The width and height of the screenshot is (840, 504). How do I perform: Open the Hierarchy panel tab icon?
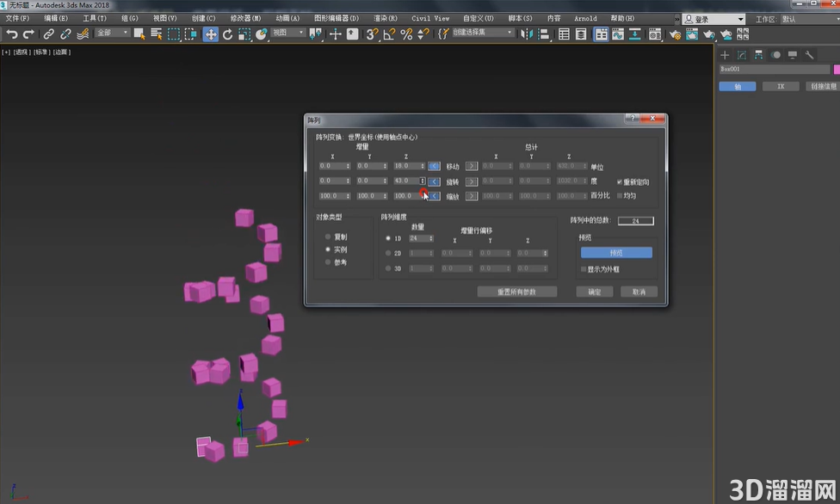[x=758, y=54]
